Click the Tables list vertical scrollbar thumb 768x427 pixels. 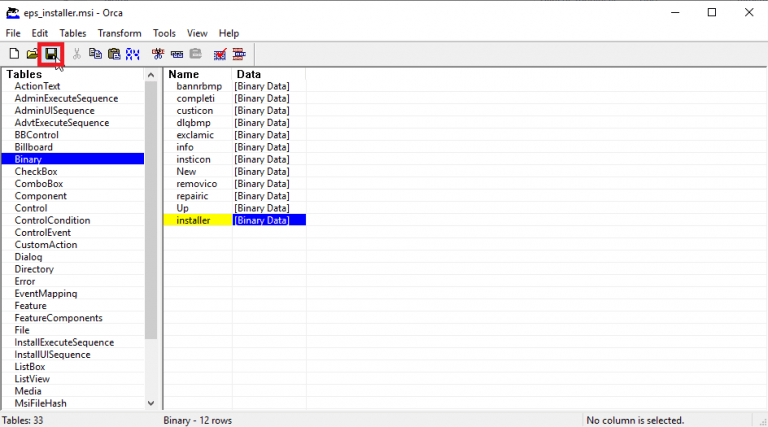tap(151, 210)
